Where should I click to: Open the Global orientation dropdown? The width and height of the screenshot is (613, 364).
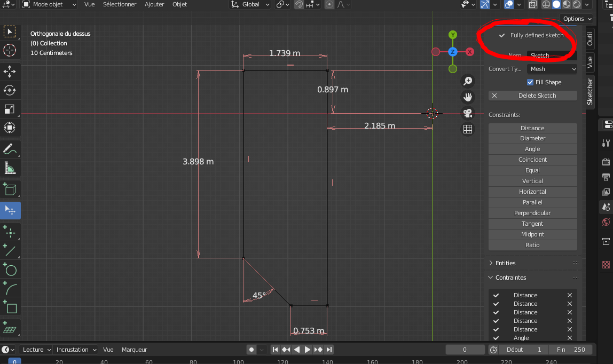250,4
